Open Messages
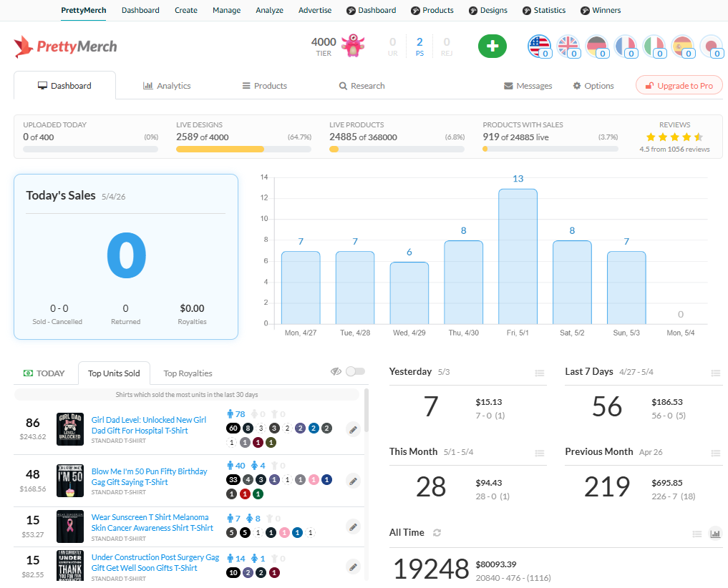 pos(528,85)
